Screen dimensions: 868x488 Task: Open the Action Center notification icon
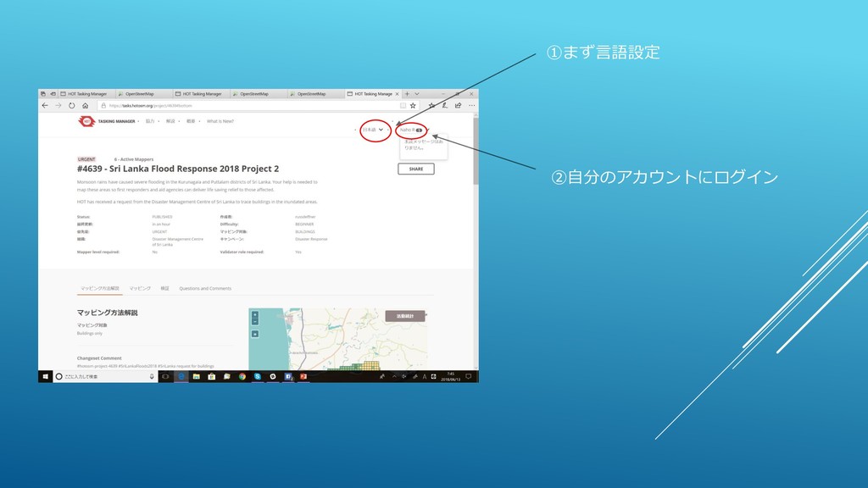(468, 376)
